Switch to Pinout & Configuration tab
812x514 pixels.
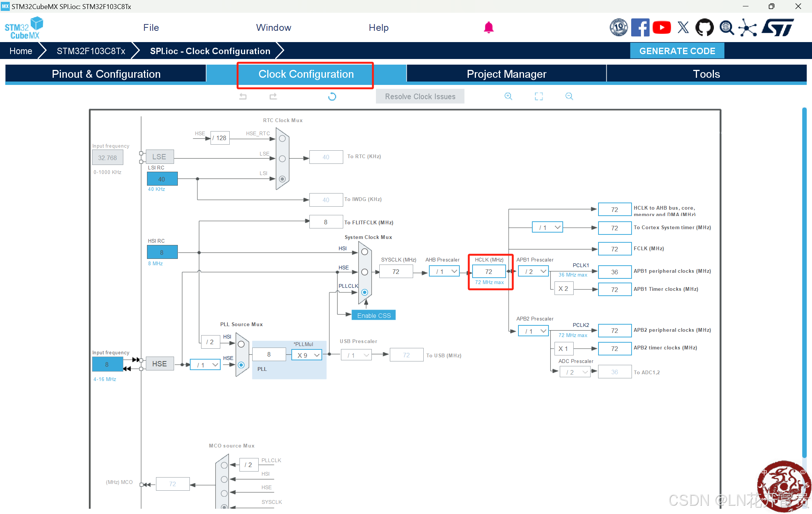tap(106, 74)
